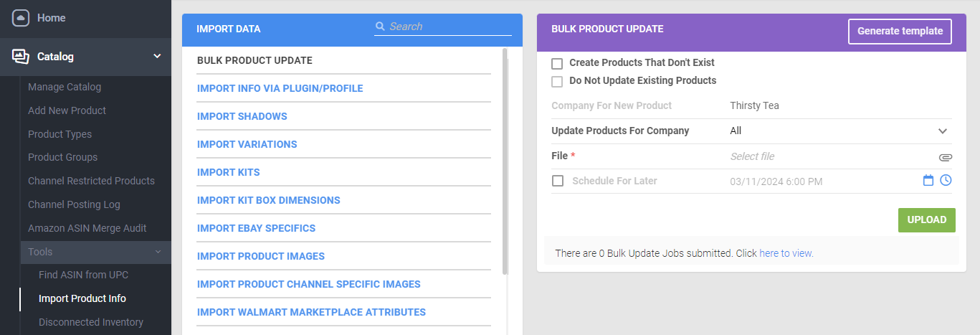The height and width of the screenshot is (335, 980).
Task: Open the calendar date picker icon
Action: coord(928,181)
